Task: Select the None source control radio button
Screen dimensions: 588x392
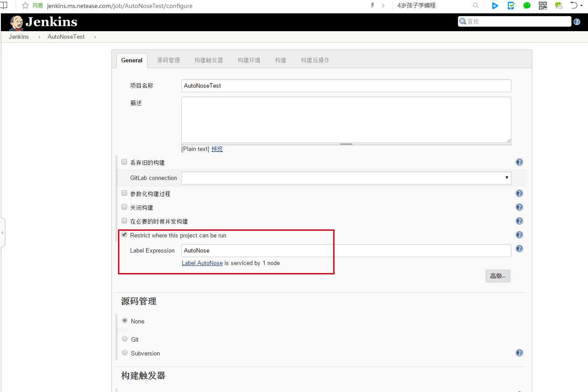Action: [125, 320]
